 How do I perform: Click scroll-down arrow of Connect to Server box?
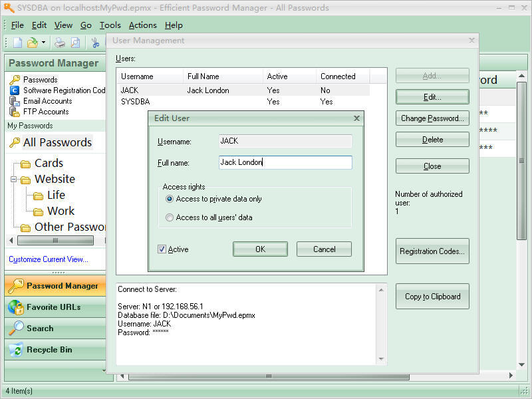[x=381, y=359]
